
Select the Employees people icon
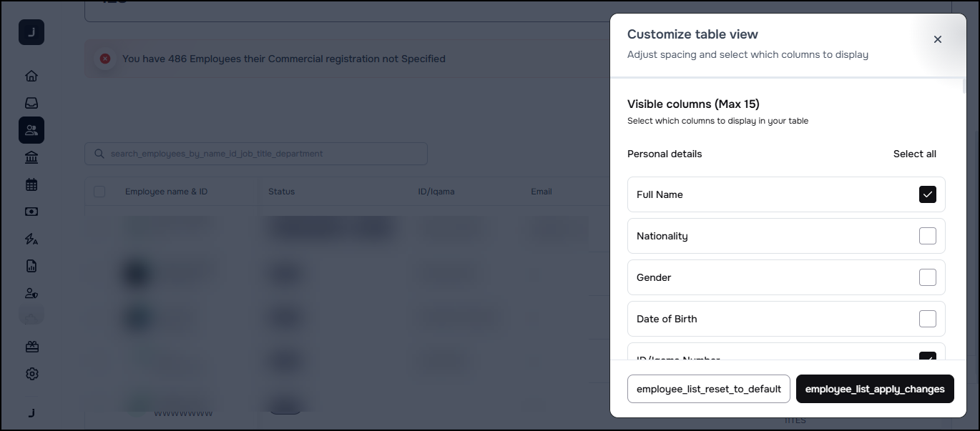tap(31, 130)
